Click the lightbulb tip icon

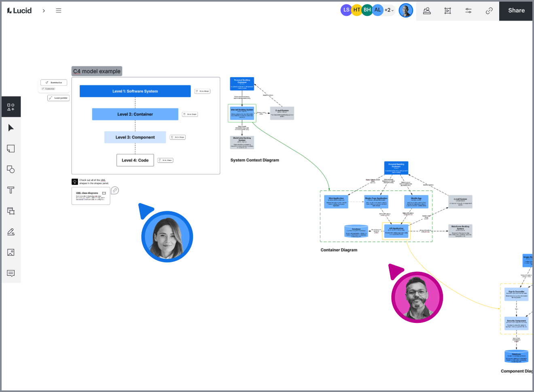[x=75, y=182]
